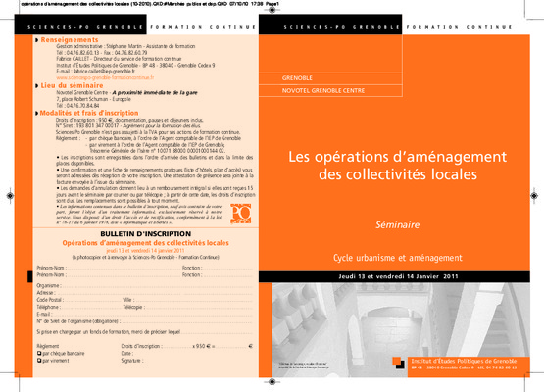Click the arrow bullet before Lieu du séminaire

coord(37,85)
